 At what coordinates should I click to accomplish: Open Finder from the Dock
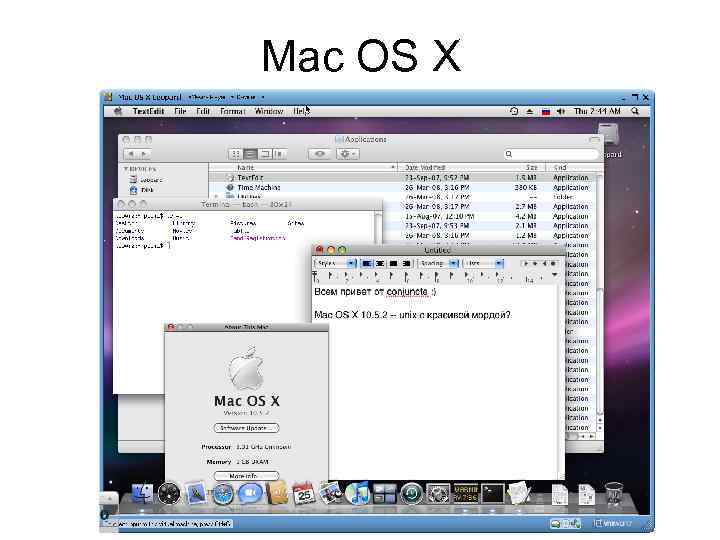[142, 494]
